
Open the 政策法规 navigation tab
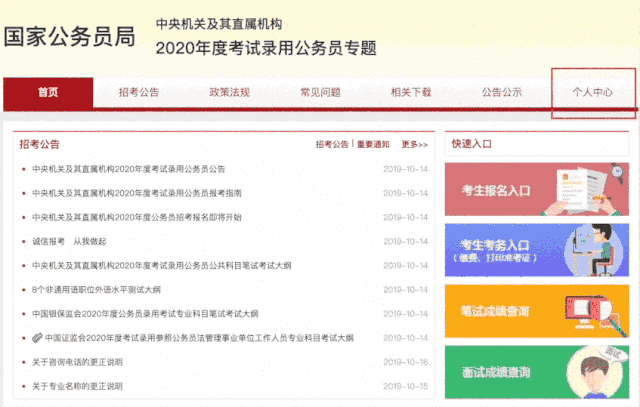tap(229, 92)
